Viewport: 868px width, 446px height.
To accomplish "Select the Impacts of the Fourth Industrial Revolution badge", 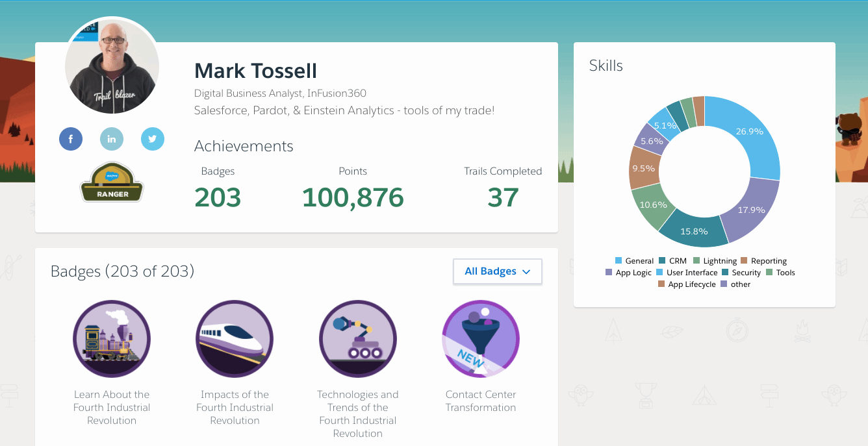I will [x=235, y=338].
